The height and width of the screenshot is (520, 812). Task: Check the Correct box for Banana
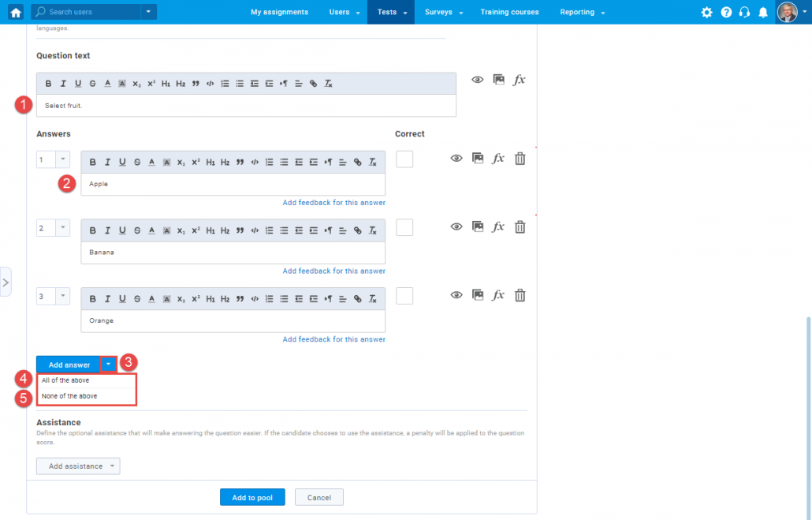(404, 227)
